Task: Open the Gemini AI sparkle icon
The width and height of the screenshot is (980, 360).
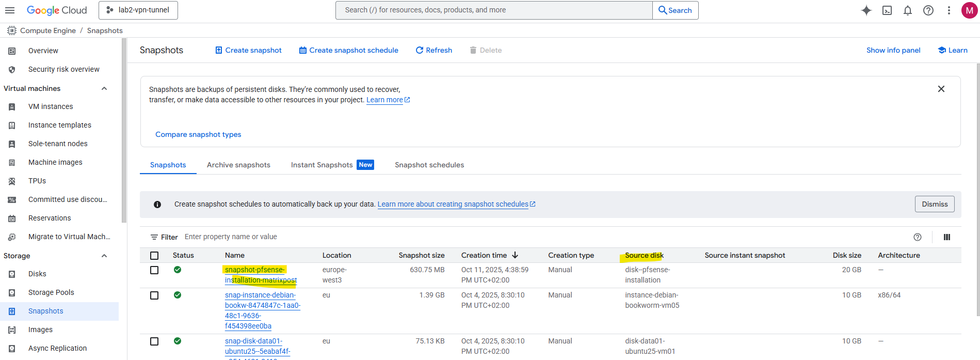Action: (866, 10)
